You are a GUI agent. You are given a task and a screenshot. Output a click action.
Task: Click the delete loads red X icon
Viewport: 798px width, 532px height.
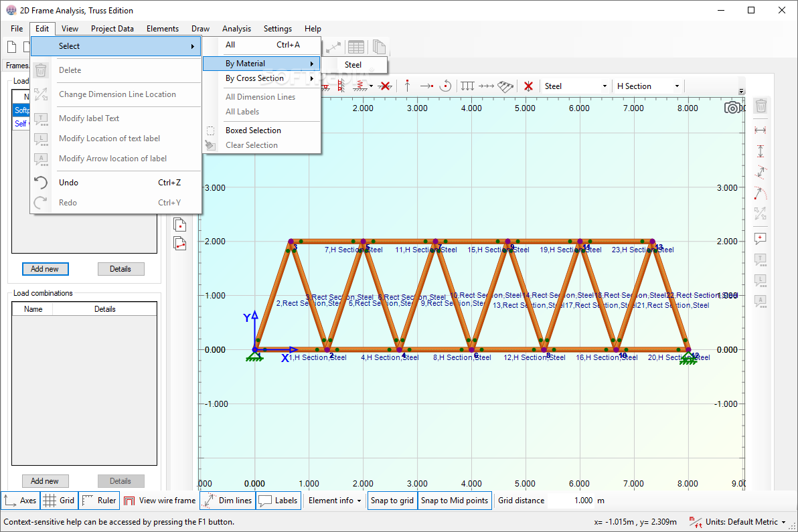point(528,86)
